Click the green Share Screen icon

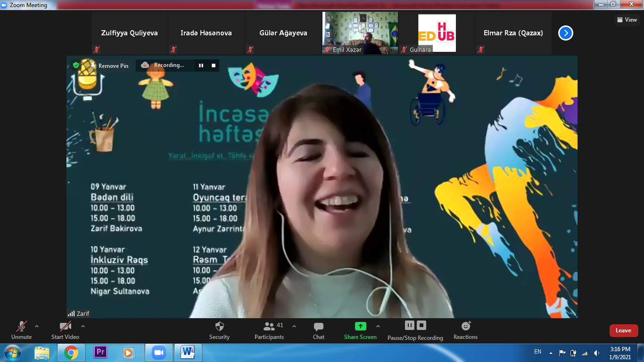(x=360, y=326)
